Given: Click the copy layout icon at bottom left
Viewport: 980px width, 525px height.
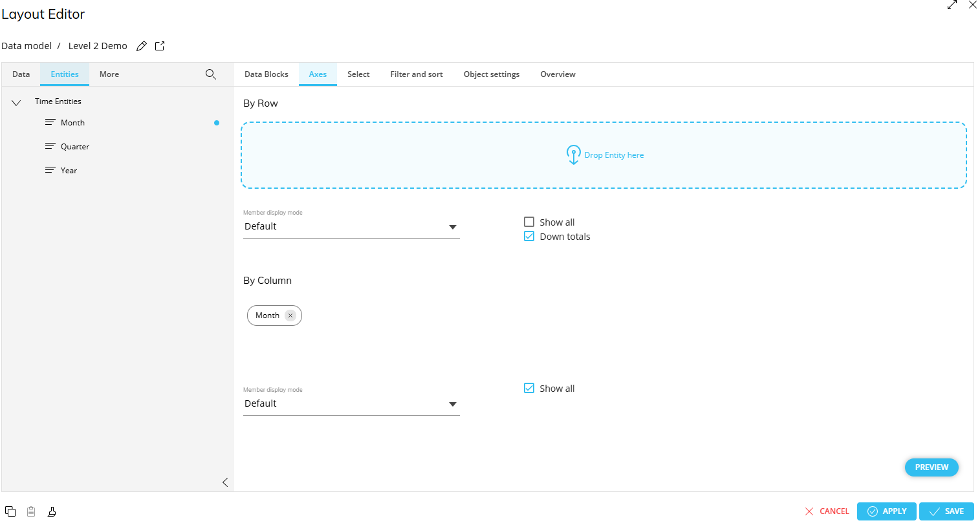Looking at the screenshot, I should (10, 511).
